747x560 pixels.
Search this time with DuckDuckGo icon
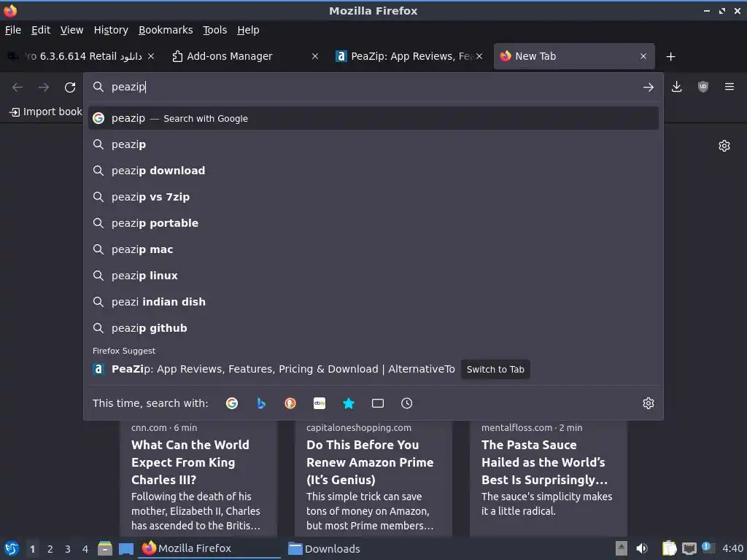pyautogui.click(x=290, y=403)
